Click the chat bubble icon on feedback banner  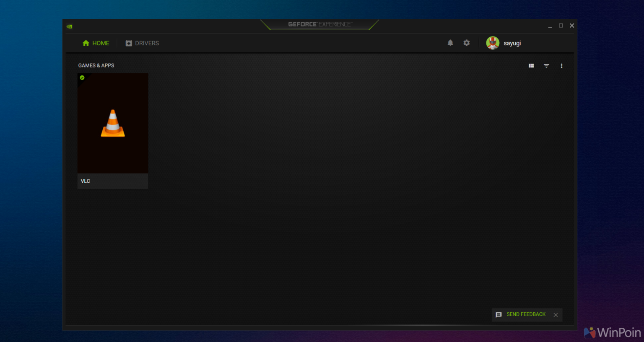pos(499,314)
